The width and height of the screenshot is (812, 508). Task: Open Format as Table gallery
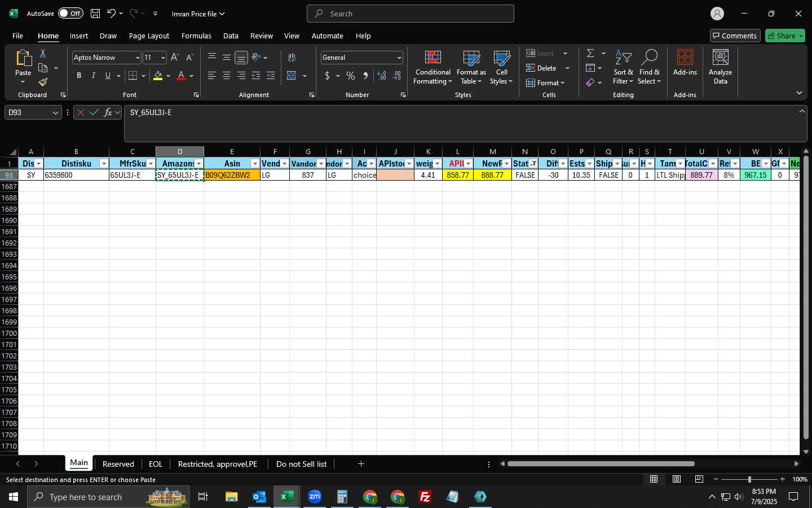point(471,68)
